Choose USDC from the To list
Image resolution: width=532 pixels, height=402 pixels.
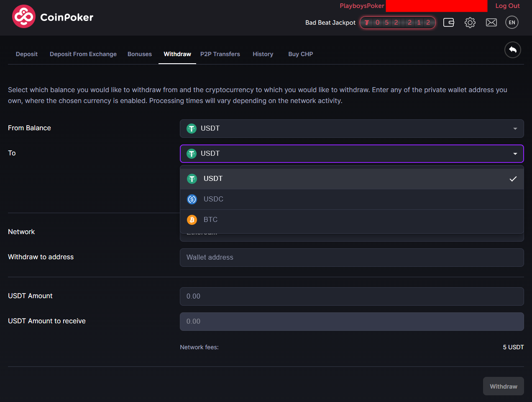tap(352, 199)
